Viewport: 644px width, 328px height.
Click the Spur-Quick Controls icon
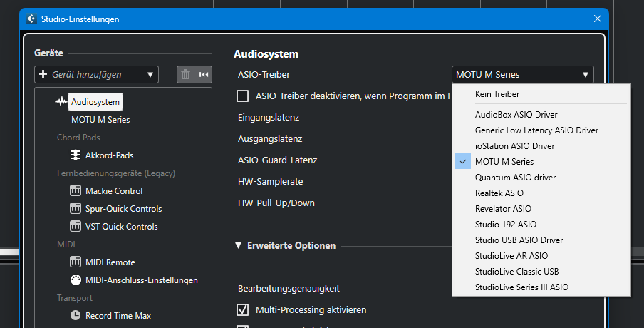tap(76, 209)
